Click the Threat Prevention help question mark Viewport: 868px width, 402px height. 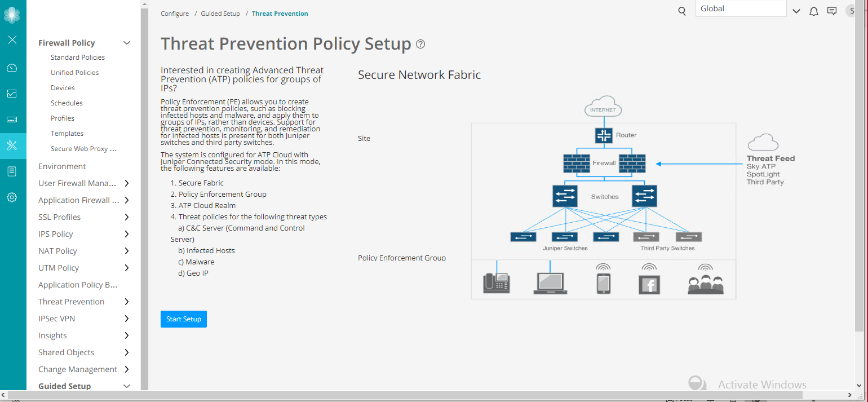[x=420, y=44]
